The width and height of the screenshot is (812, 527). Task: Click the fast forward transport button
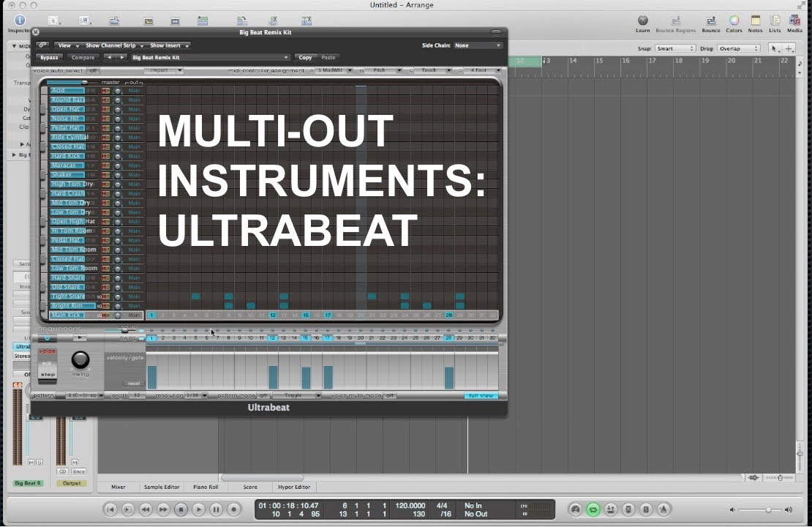point(163,509)
